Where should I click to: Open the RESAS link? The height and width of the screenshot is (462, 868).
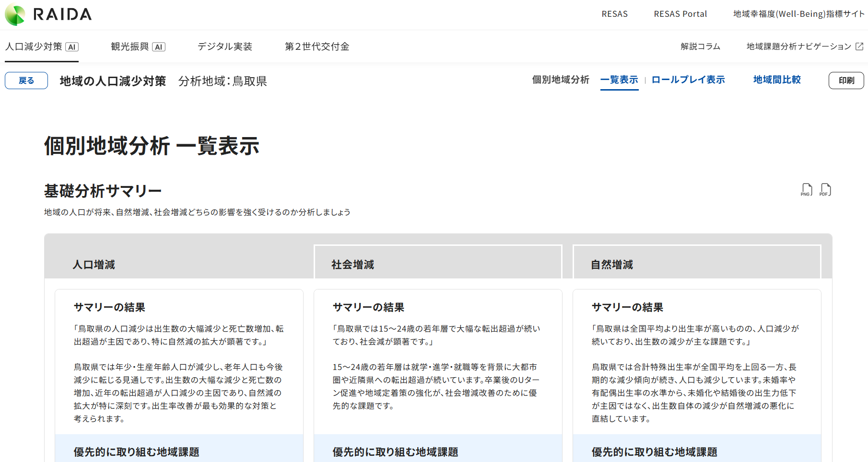click(x=614, y=14)
